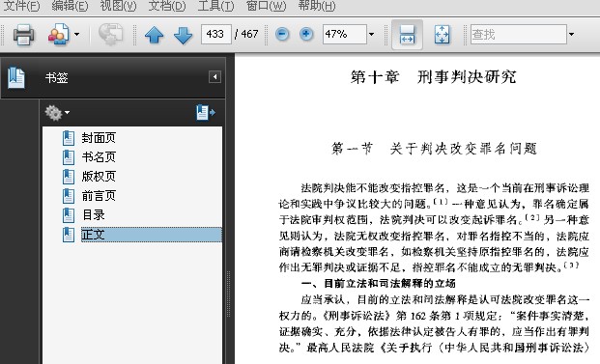Select the 目录 bookmark
600x364 pixels.
pyautogui.click(x=94, y=215)
